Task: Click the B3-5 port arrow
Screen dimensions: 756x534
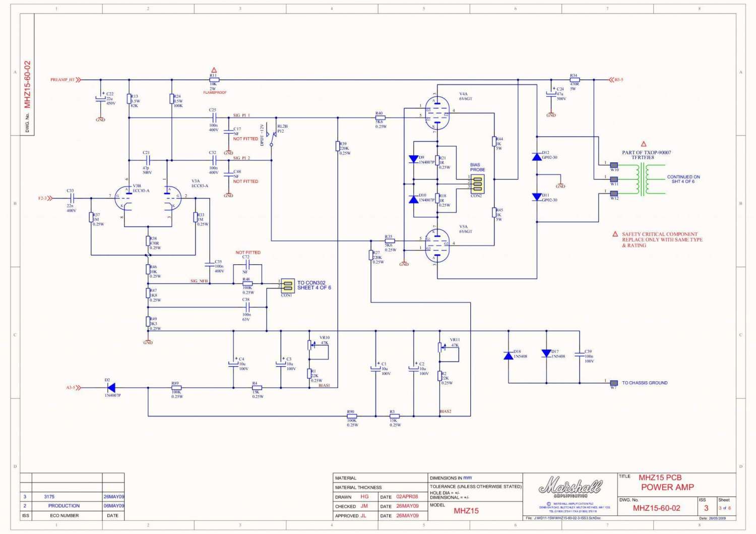Action: click(x=611, y=80)
